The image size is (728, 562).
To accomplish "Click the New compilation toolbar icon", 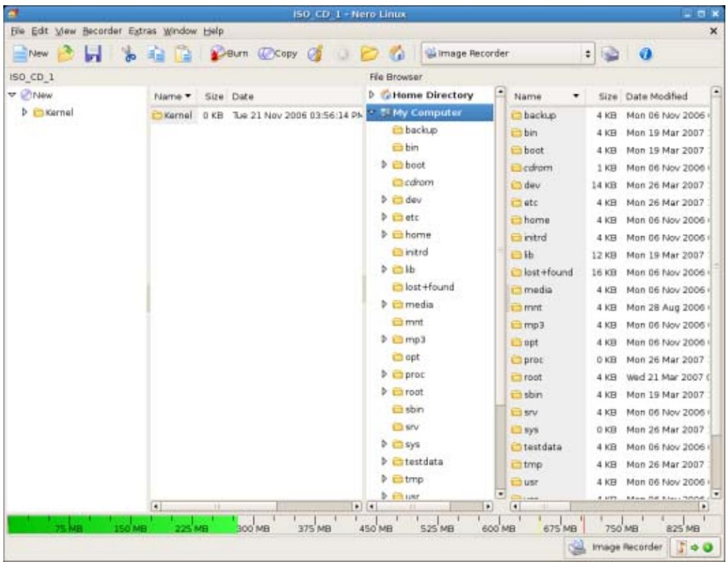I will (x=29, y=54).
